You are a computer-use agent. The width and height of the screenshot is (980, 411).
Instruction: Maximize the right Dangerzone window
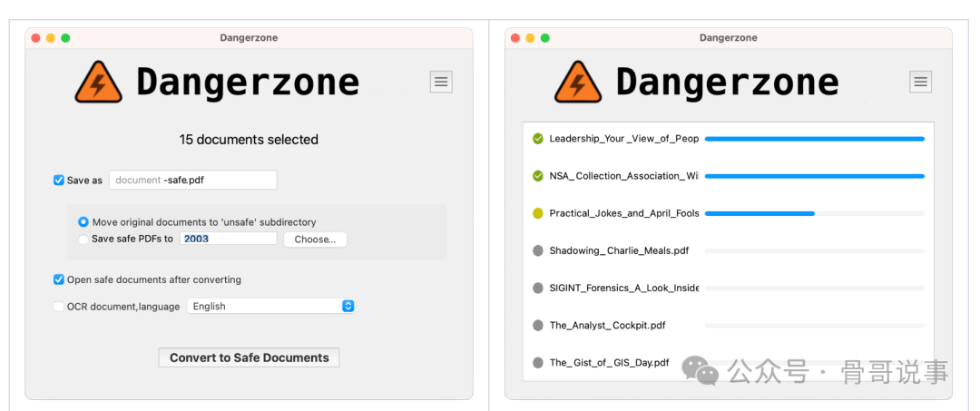coord(545,38)
